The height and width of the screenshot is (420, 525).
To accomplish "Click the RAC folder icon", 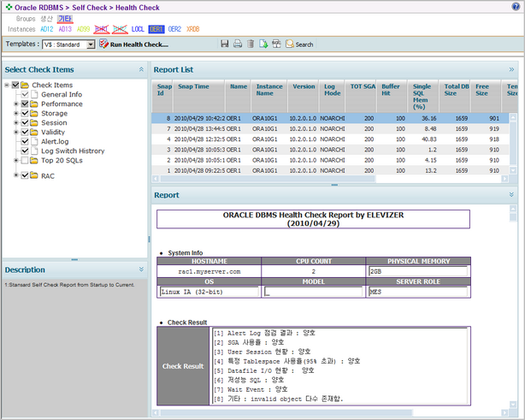I will point(34,175).
